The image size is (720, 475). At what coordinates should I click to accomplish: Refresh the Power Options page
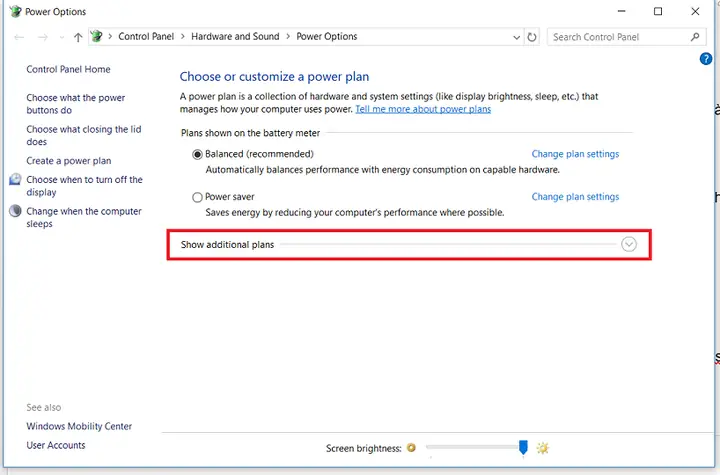(x=532, y=37)
